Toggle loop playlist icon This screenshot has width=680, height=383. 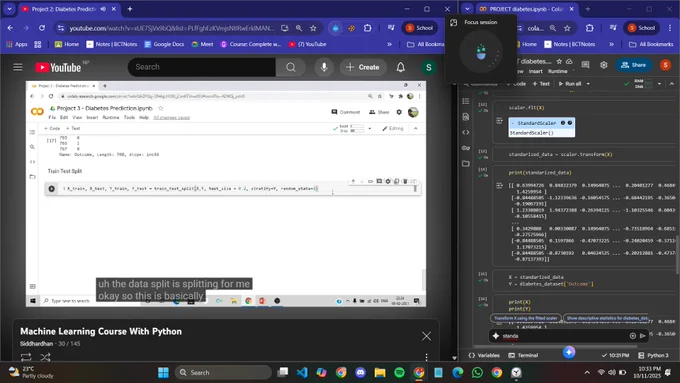26,357
